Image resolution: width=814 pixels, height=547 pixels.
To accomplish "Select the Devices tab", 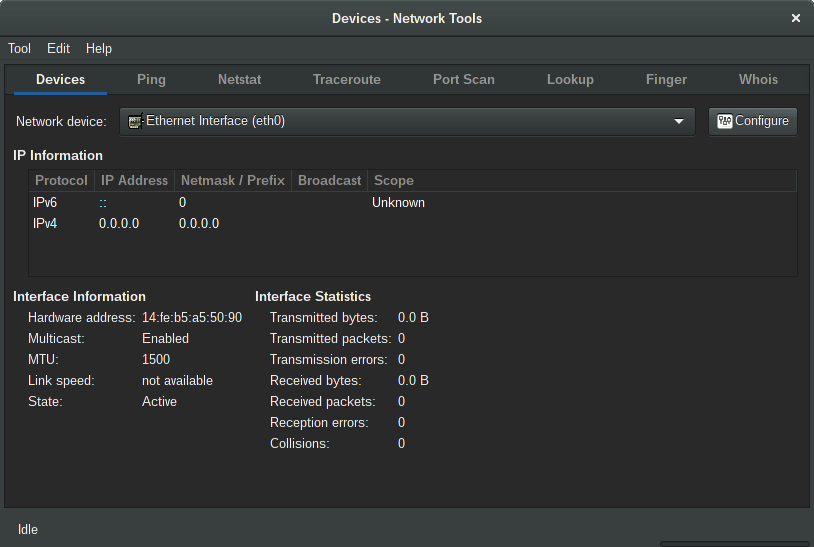I will [60, 79].
